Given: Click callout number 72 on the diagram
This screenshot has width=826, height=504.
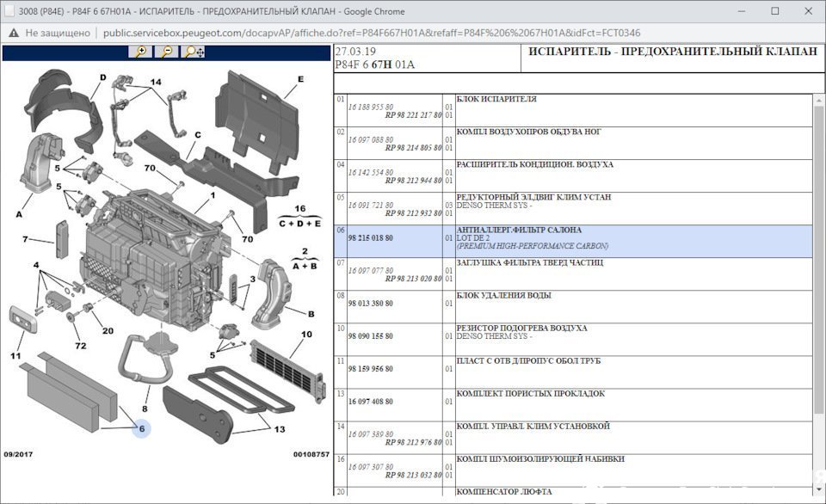Looking at the screenshot, I should click(x=81, y=346).
